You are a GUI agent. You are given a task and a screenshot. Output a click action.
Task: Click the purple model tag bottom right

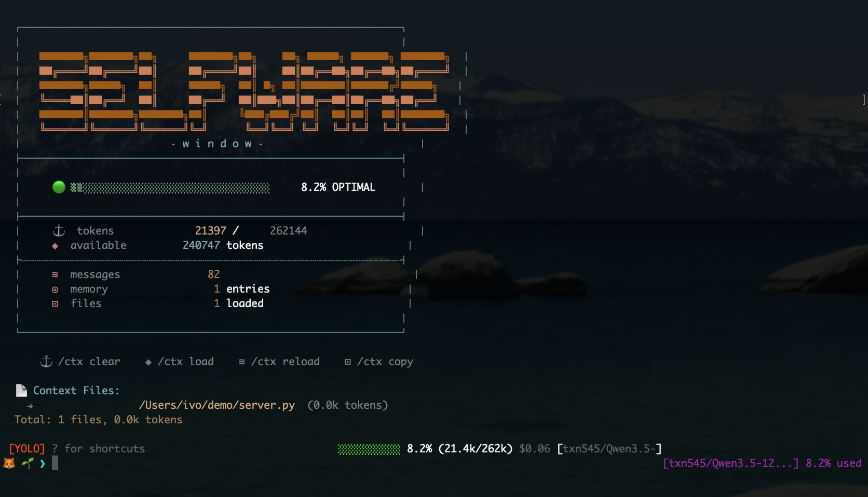(729, 463)
